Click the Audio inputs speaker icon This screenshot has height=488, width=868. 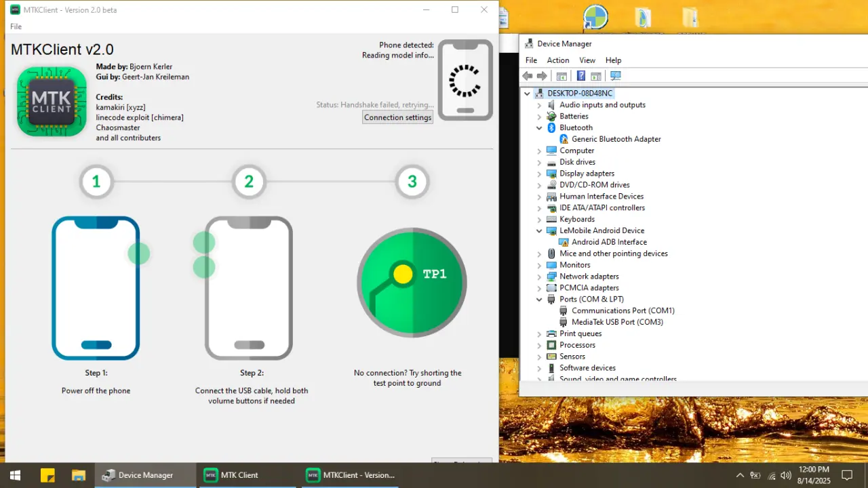point(551,105)
